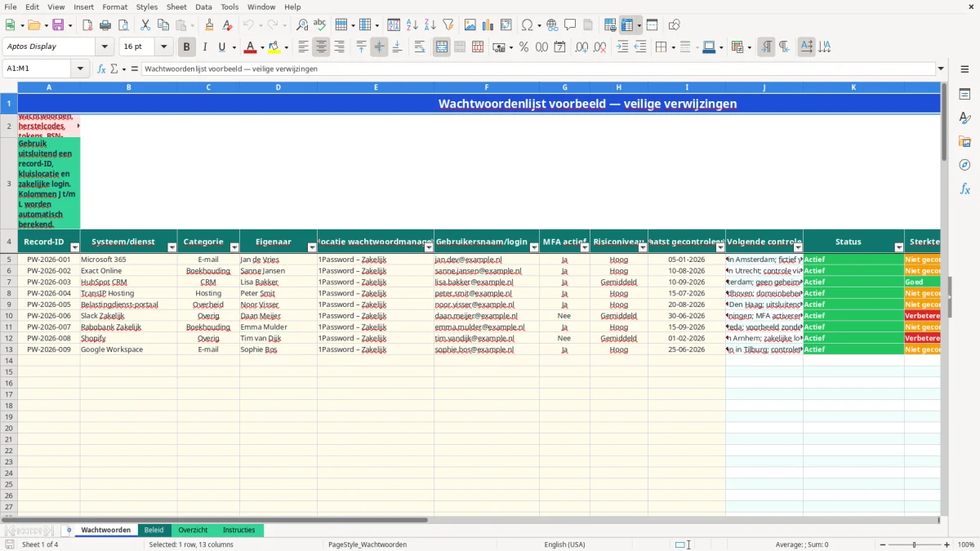Insert an image
The width and height of the screenshot is (980, 551).
click(470, 25)
